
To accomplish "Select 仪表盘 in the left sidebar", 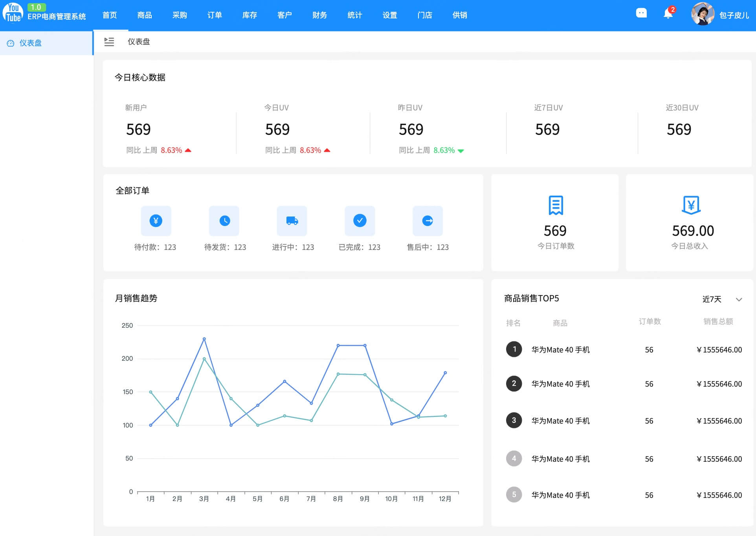I will 31,43.
